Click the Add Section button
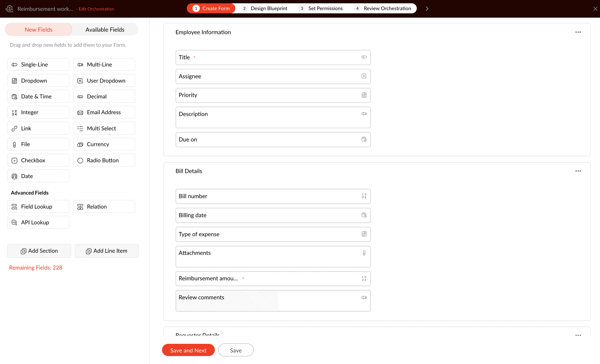Viewport: 600px width, 364px height. point(39,251)
